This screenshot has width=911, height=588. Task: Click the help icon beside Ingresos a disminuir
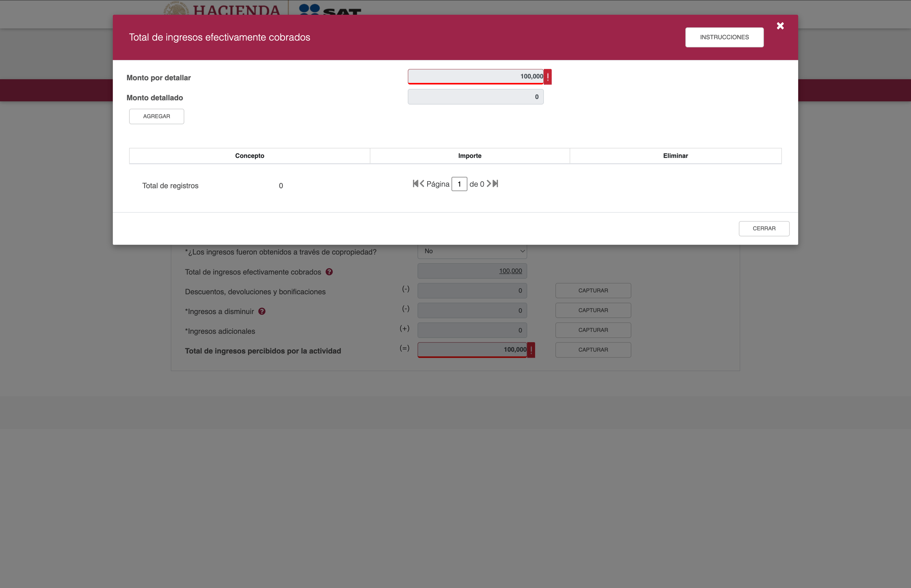coord(262,311)
